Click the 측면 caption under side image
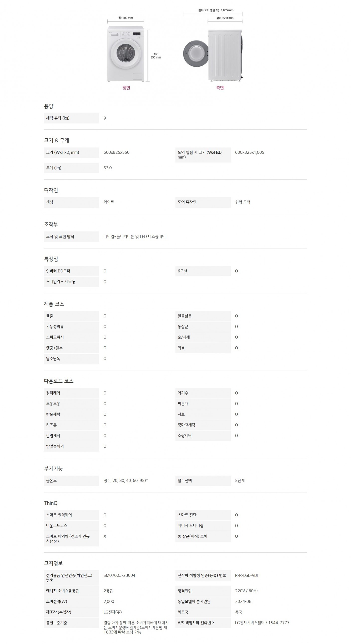 220,88
